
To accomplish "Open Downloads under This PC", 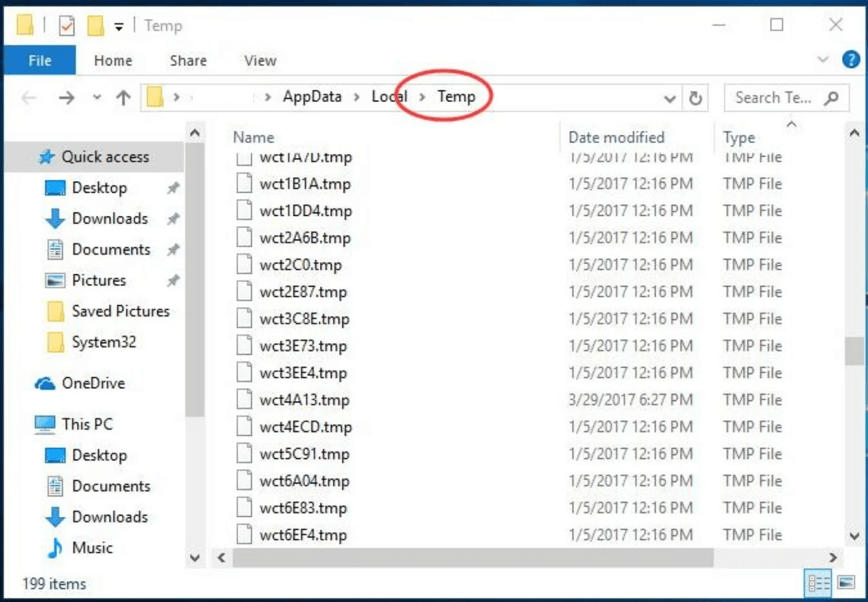I will tap(110, 517).
